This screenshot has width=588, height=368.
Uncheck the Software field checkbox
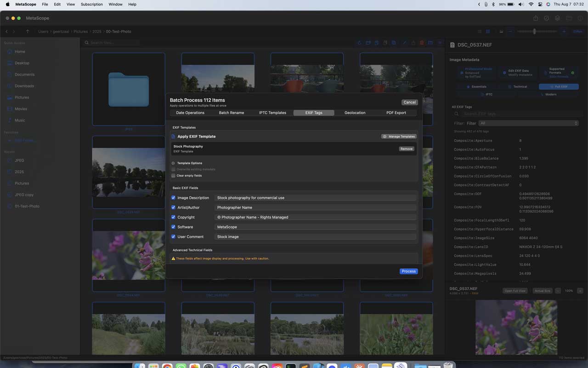pos(173,227)
